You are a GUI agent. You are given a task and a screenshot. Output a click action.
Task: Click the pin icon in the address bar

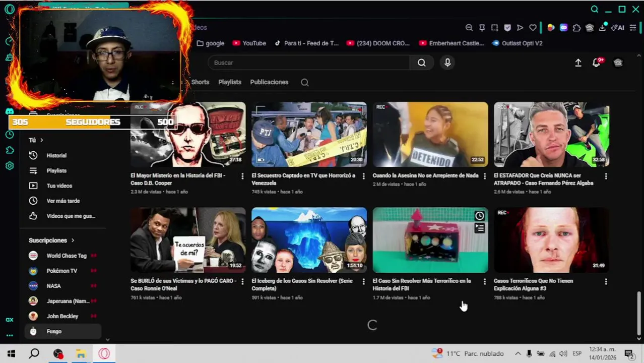click(482, 28)
